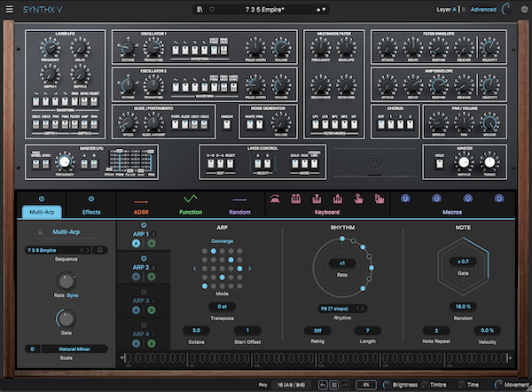Click the Macro 1 icon
The width and height of the screenshot is (532, 392).
coord(405,199)
